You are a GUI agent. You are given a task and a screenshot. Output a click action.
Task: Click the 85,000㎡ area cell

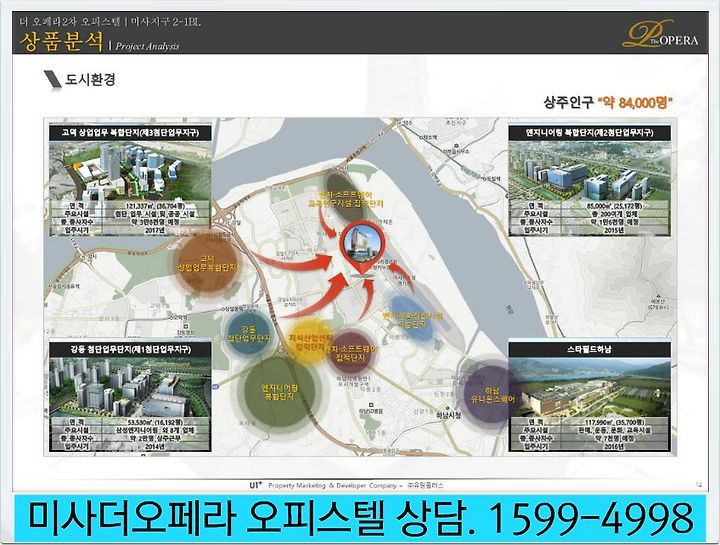click(x=613, y=206)
